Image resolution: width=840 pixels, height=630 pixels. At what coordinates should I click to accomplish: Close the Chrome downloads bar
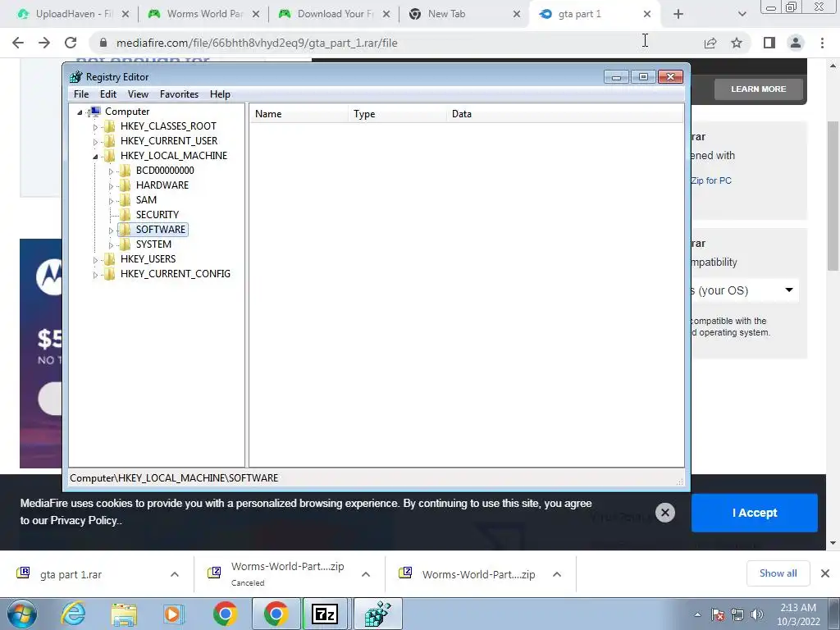pos(825,573)
